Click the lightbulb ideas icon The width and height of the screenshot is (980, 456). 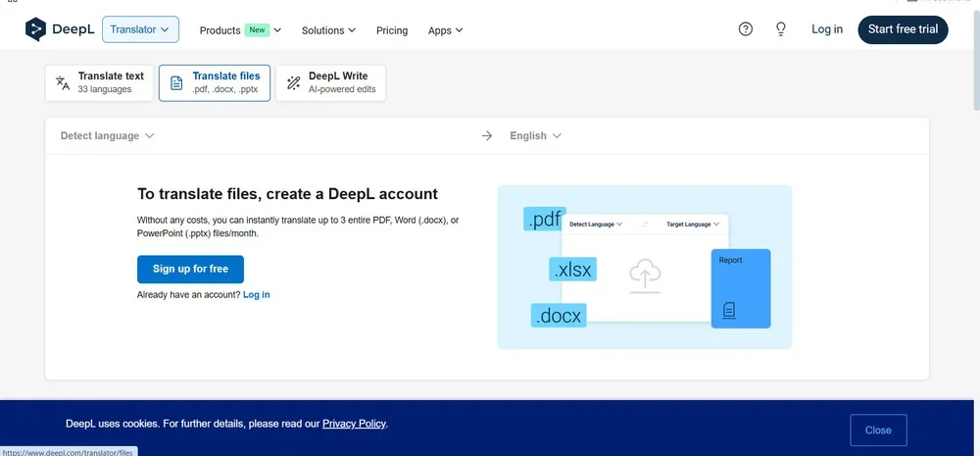coord(781,29)
